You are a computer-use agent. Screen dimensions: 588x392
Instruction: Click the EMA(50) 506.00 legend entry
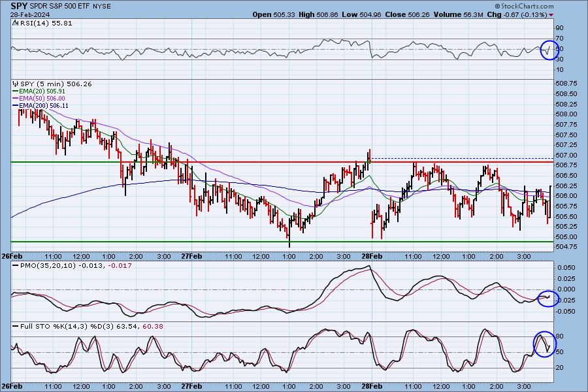click(x=42, y=98)
